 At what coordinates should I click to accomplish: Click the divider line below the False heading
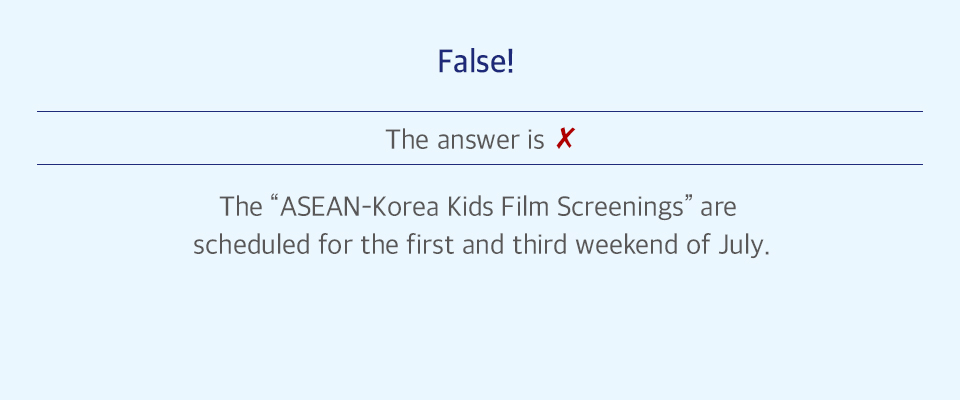tap(479, 111)
